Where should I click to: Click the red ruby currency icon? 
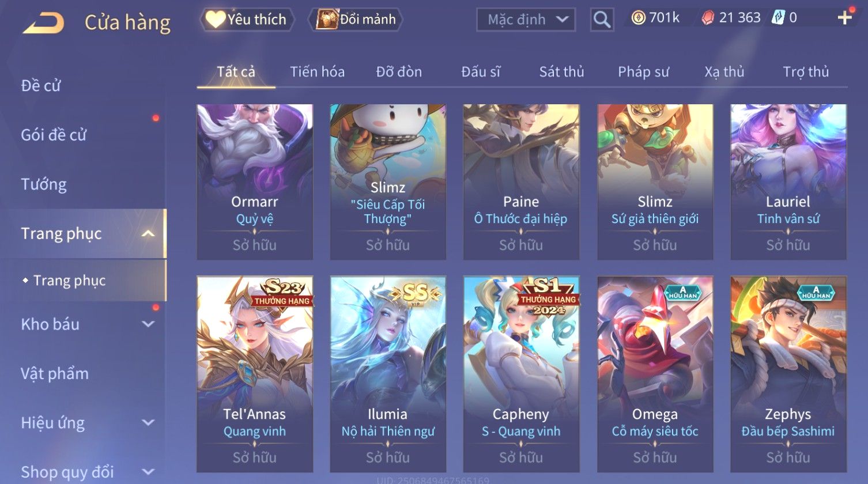pos(708,18)
